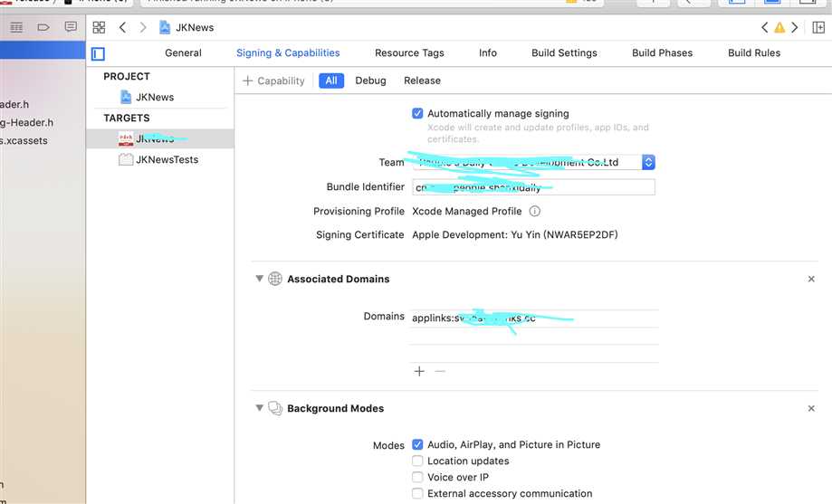Collapse the Associated Domains section
The width and height of the screenshot is (832, 504).
260,279
